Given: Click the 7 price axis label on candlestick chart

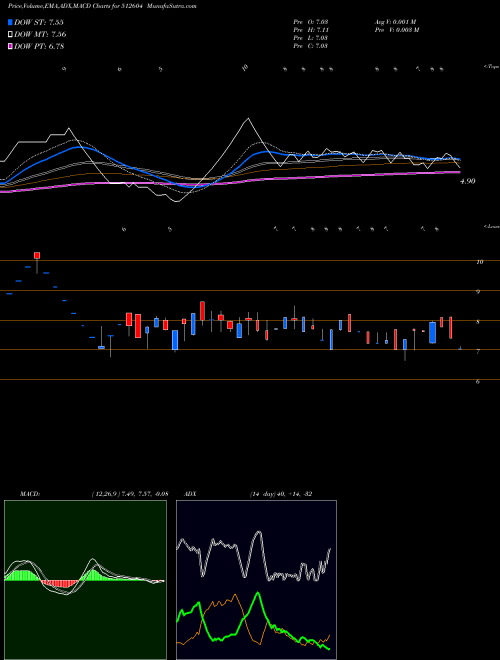Looking at the screenshot, I should coord(478,351).
